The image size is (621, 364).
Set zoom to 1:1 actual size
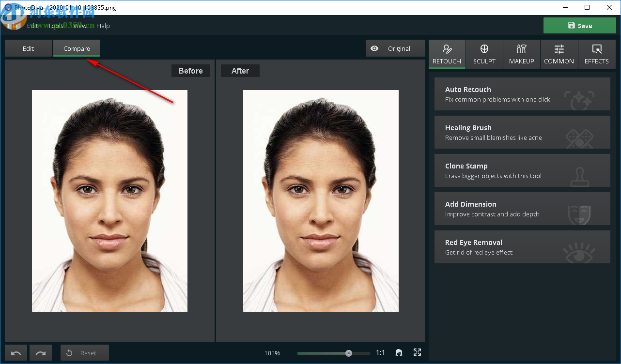tap(380, 353)
